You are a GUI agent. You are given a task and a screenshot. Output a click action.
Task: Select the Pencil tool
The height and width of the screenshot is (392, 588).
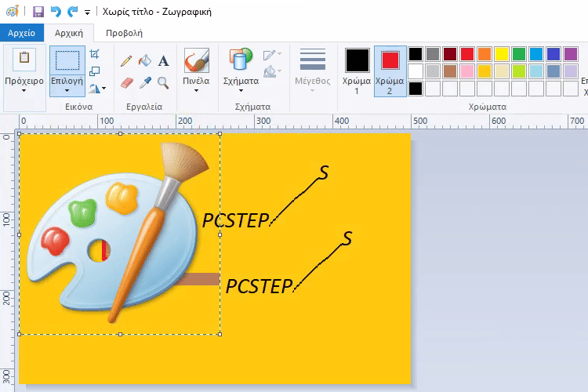pos(126,61)
